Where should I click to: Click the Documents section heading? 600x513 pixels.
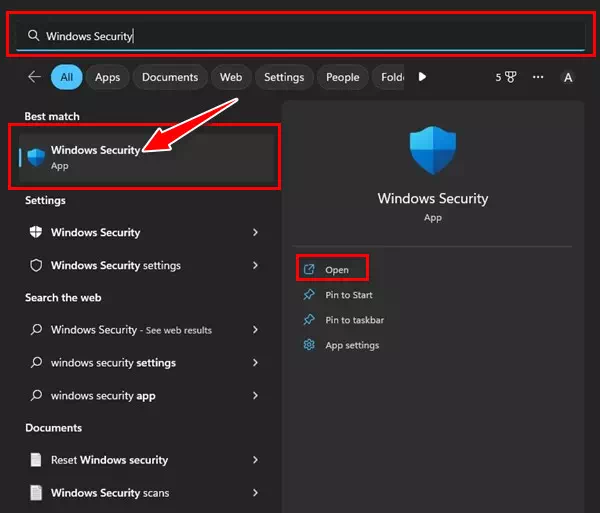(x=54, y=428)
